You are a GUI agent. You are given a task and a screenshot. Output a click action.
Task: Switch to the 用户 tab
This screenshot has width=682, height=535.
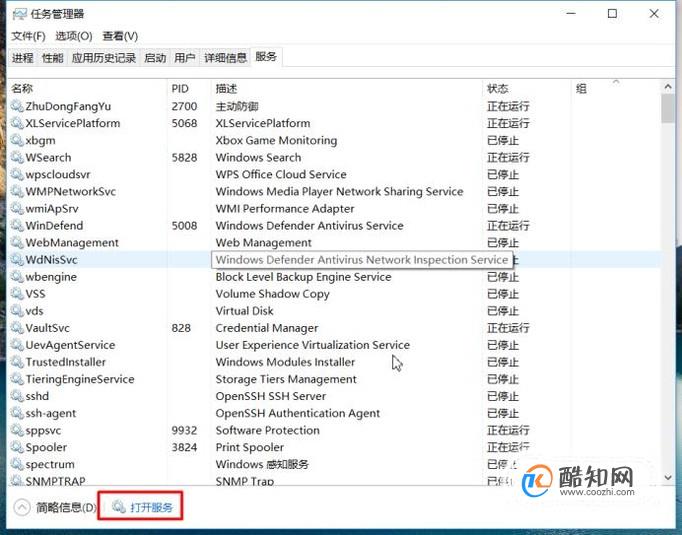(x=185, y=58)
